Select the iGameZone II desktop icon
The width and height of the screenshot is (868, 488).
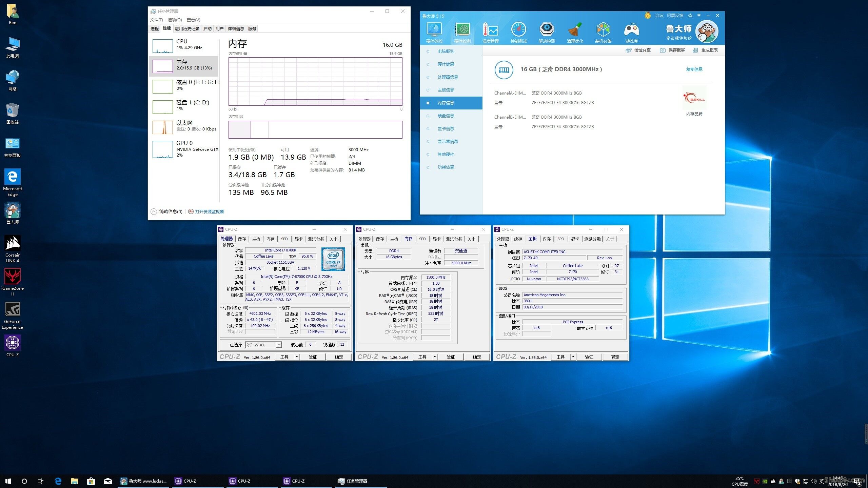click(13, 282)
